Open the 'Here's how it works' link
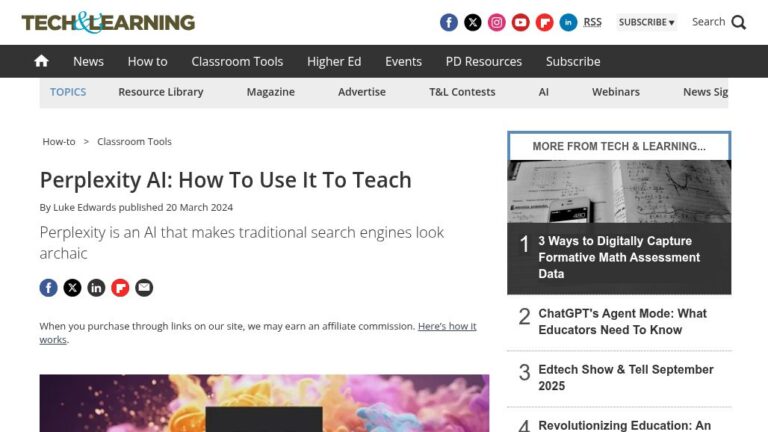The width and height of the screenshot is (768, 432). 447,326
